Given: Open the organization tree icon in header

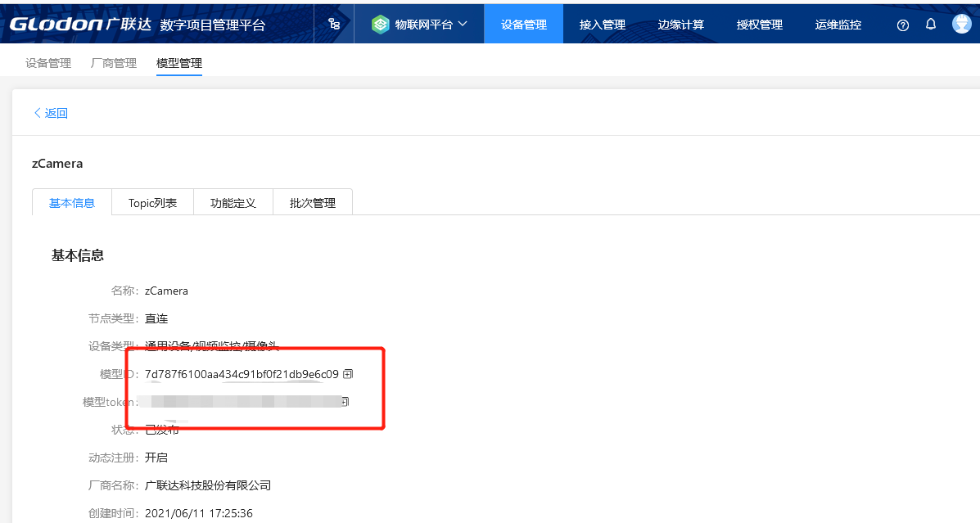Looking at the screenshot, I should tap(334, 25).
